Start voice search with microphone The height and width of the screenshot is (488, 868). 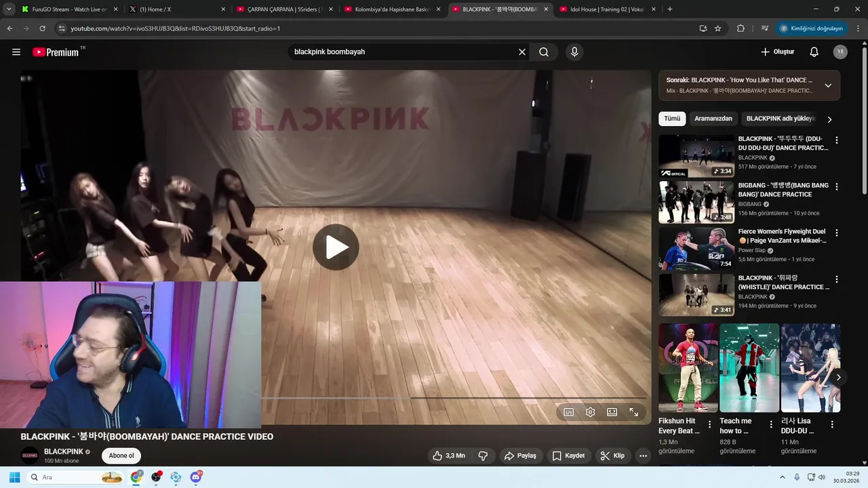coord(574,52)
